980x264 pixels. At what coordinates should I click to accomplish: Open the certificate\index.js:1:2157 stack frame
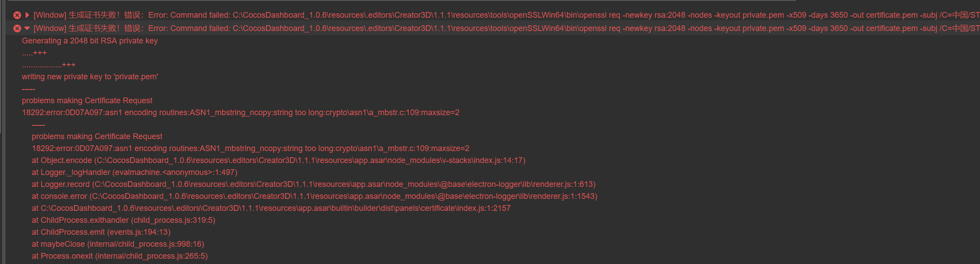pos(271,208)
